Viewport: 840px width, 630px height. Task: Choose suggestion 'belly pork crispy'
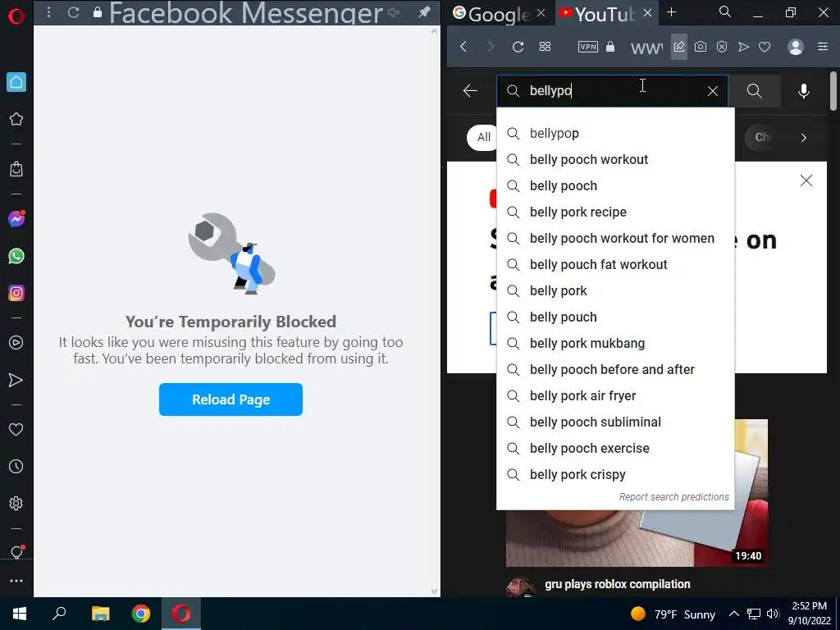615,474
